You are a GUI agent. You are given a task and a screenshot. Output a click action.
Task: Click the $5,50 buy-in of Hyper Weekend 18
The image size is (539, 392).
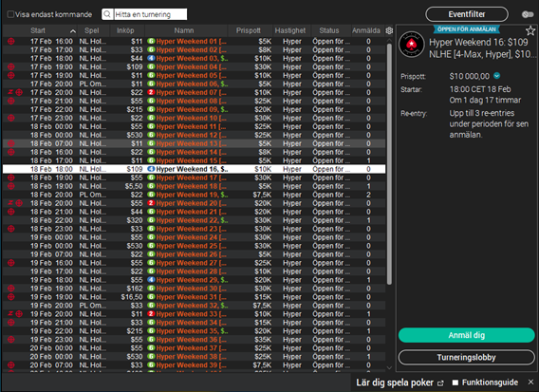click(x=134, y=186)
